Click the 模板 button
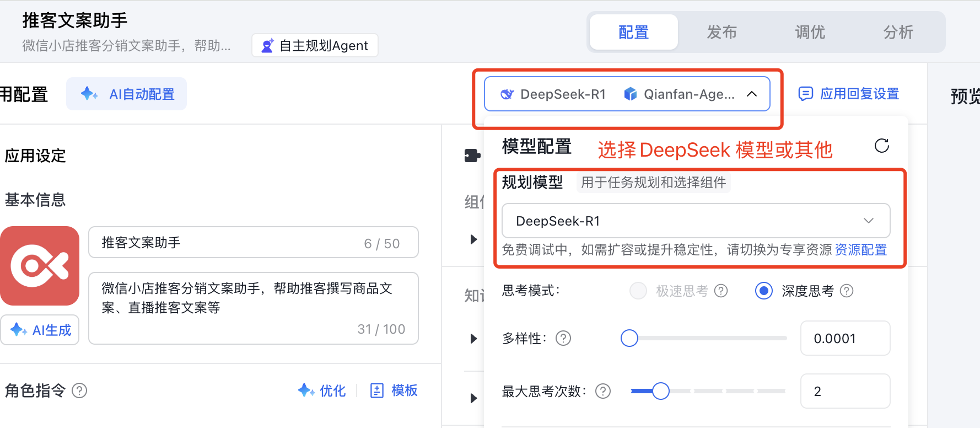The width and height of the screenshot is (980, 428). tap(394, 390)
